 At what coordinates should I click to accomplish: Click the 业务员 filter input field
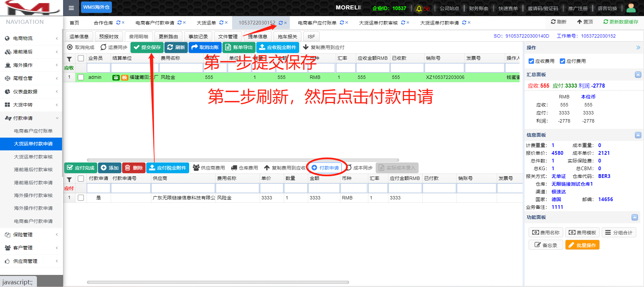point(99,68)
